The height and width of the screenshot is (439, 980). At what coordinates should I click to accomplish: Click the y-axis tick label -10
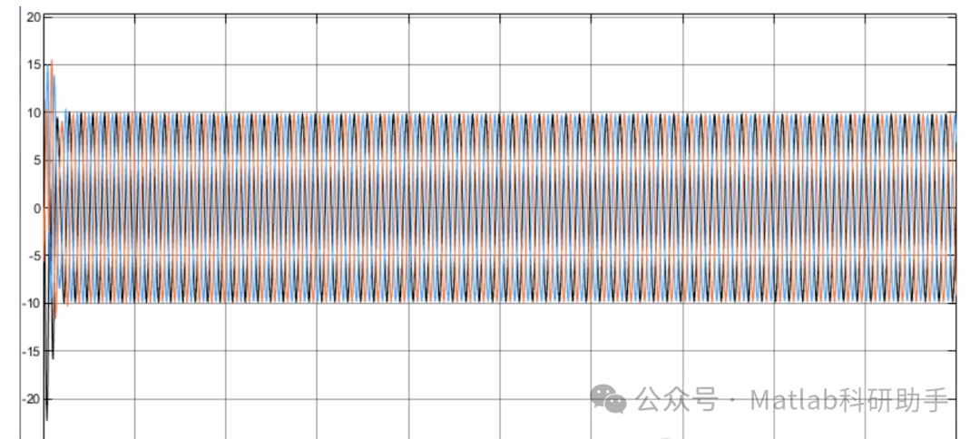pos(31,304)
